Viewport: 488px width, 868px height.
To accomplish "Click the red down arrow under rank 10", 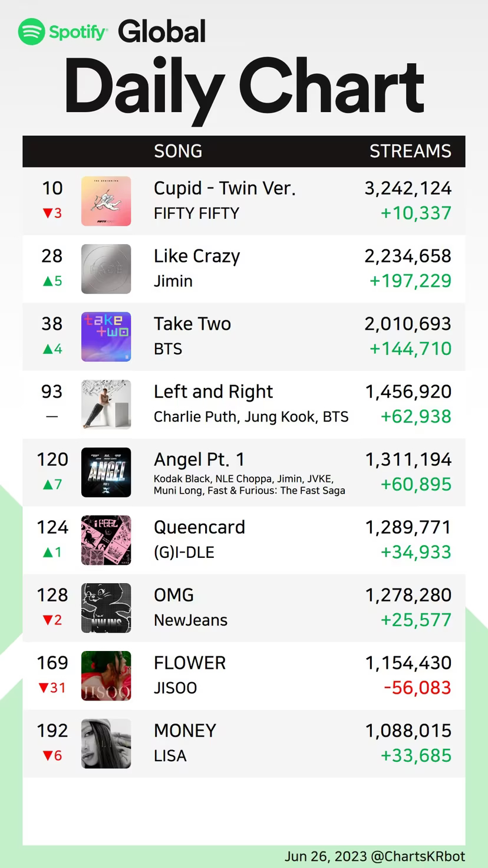I will (x=48, y=213).
